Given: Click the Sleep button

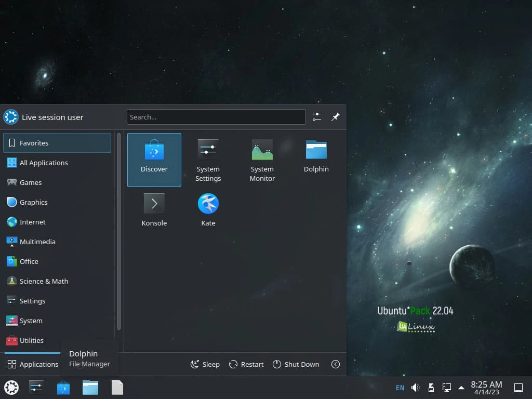Looking at the screenshot, I should click(x=205, y=364).
